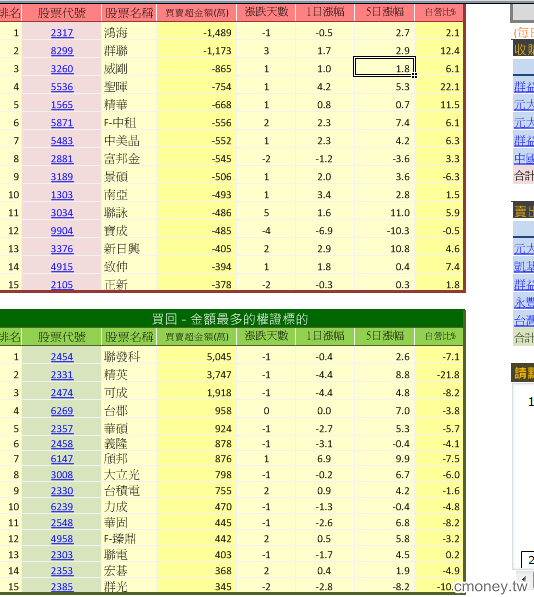
Task: Open stock code link 6269
Action: [62, 411]
